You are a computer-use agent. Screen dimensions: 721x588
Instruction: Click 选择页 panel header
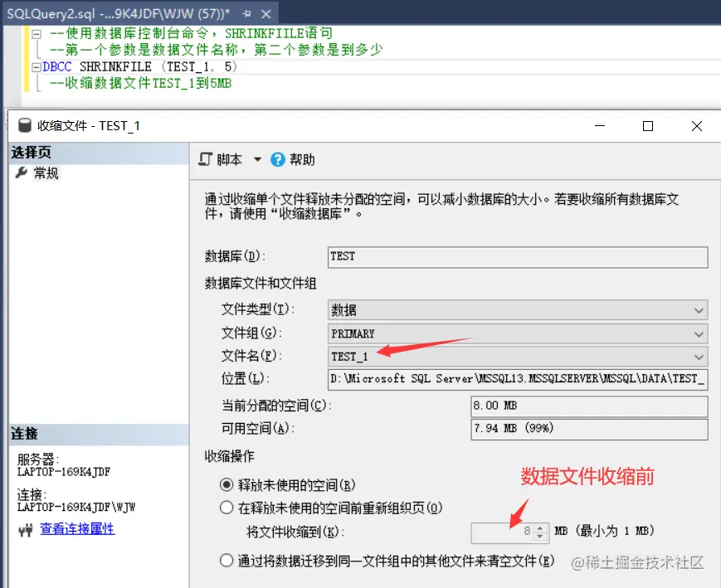[x=99, y=153]
